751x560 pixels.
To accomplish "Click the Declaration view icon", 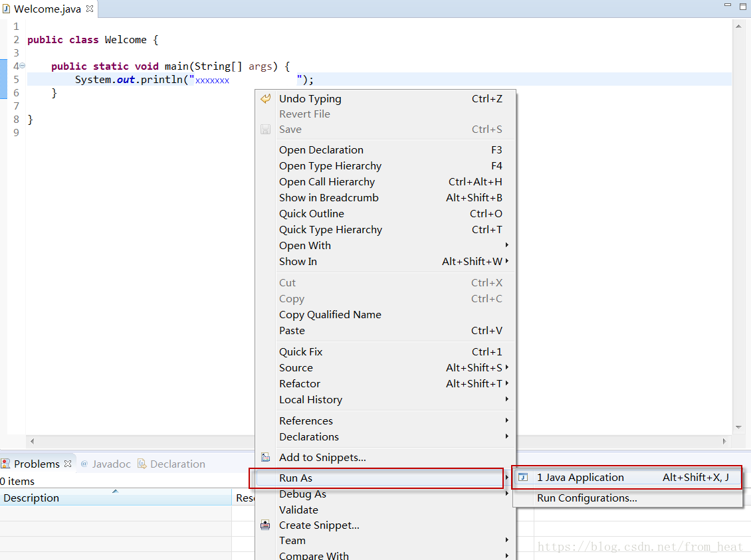I will [x=142, y=463].
